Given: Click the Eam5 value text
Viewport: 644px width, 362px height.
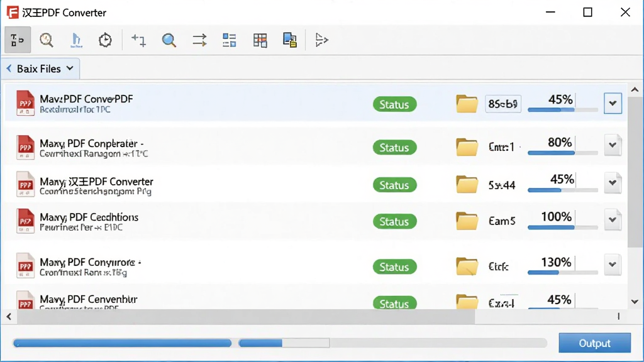Looking at the screenshot, I should pos(502,221).
